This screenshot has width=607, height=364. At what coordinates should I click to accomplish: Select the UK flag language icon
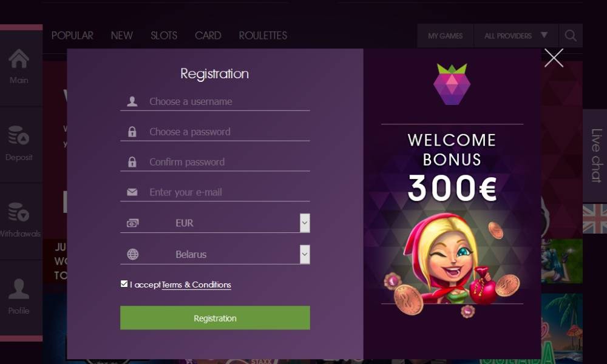coord(595,218)
